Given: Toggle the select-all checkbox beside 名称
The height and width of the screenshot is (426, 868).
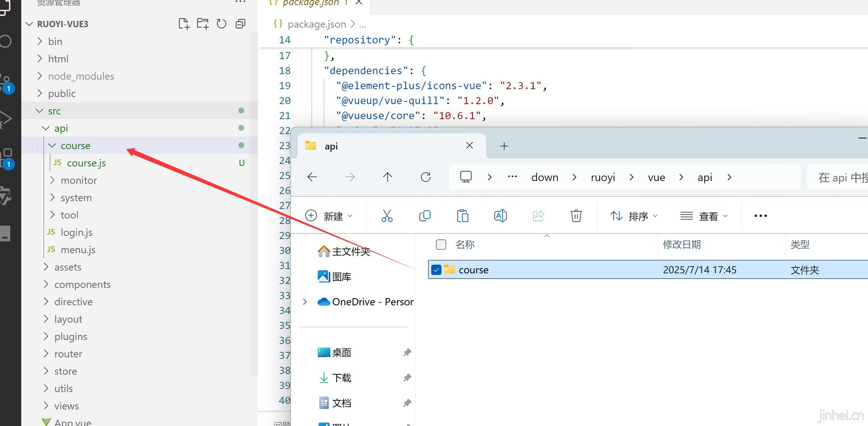Looking at the screenshot, I should (441, 245).
